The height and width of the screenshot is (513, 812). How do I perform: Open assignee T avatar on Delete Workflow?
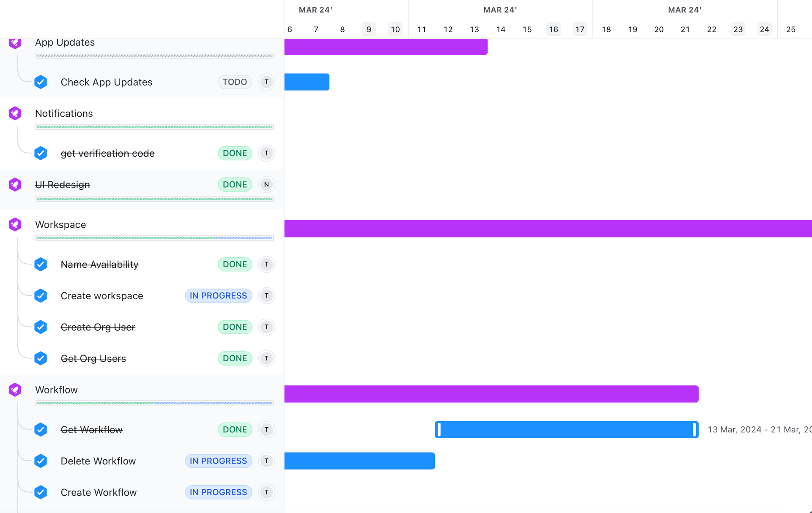tap(266, 461)
